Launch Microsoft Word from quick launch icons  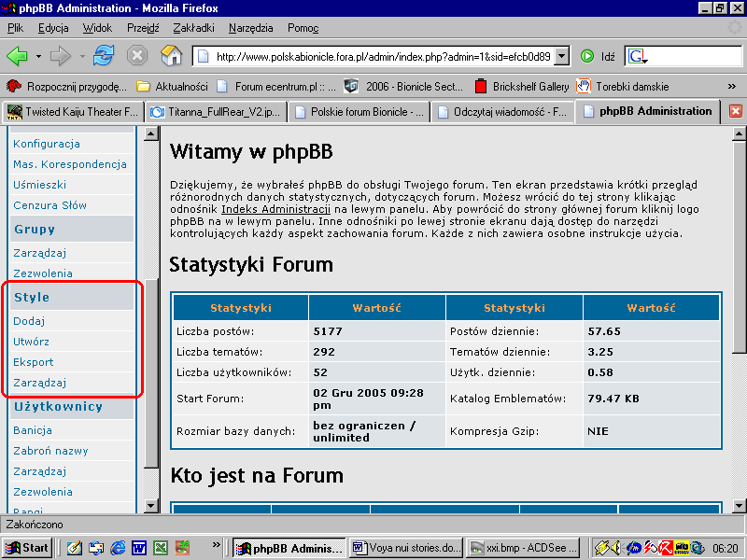pyautogui.click(x=138, y=548)
